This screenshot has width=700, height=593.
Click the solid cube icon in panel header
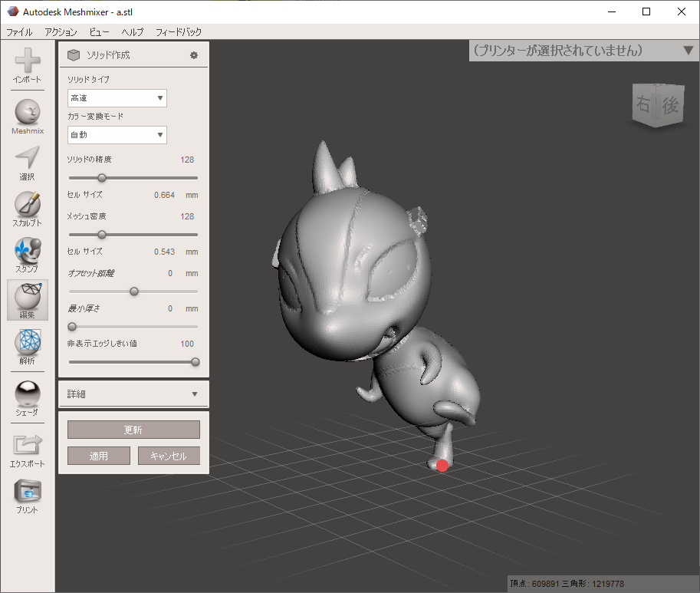click(73, 55)
